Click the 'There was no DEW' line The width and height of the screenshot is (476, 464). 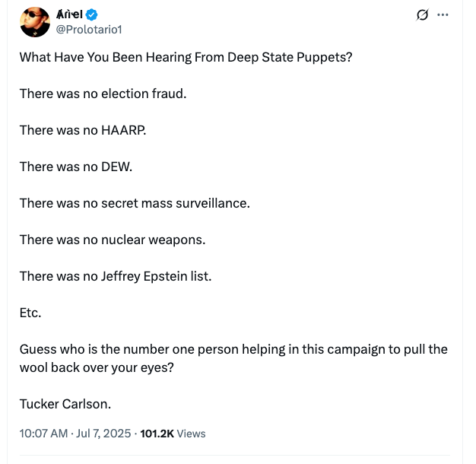(x=75, y=167)
